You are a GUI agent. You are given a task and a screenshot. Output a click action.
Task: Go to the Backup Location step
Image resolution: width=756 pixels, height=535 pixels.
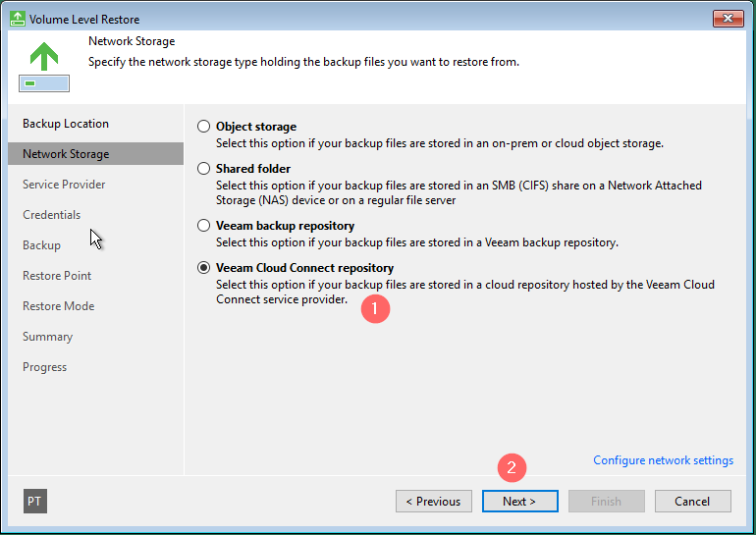pyautogui.click(x=66, y=124)
